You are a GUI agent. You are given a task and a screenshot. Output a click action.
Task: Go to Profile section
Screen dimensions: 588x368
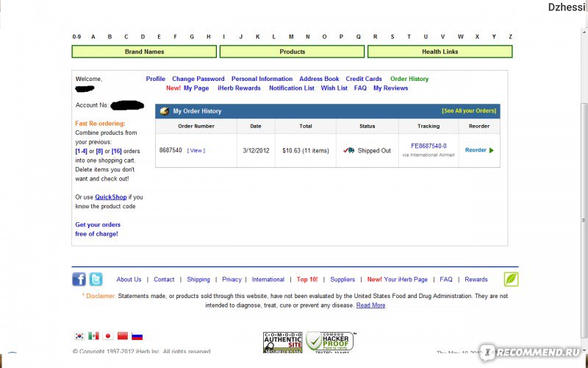click(156, 79)
